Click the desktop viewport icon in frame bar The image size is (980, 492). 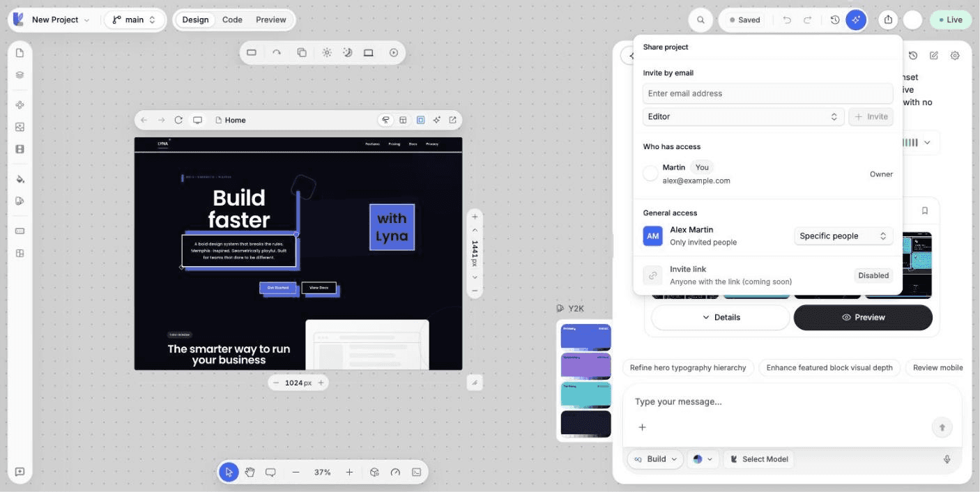coord(198,120)
